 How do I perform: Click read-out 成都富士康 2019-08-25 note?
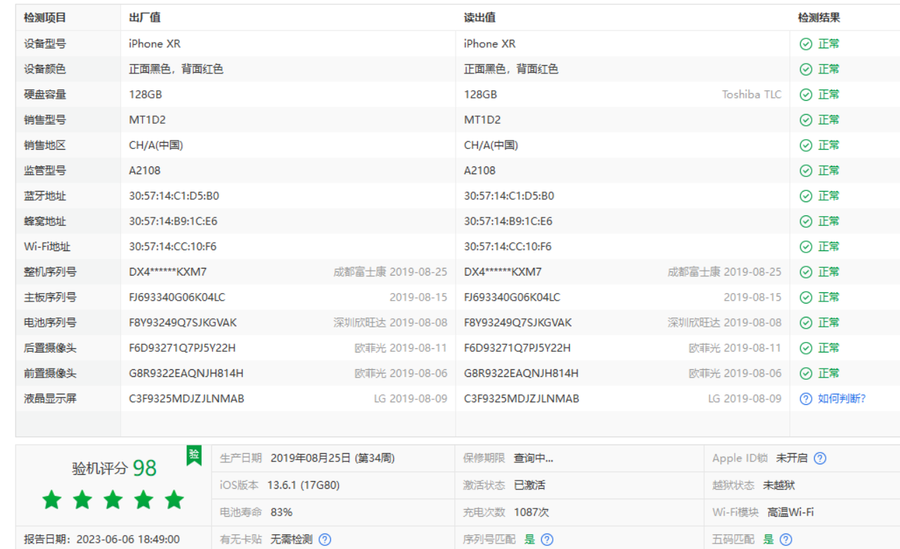click(724, 272)
